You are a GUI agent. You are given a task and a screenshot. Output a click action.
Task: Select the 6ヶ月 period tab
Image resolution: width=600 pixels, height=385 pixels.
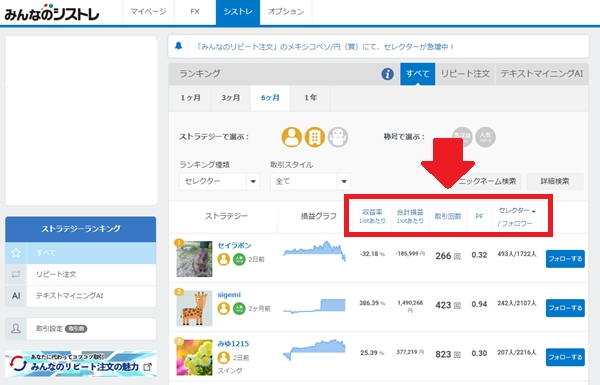[x=270, y=98]
